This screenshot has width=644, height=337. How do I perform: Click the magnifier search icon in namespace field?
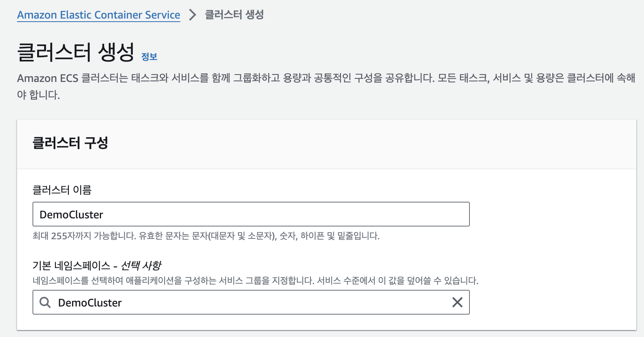[x=45, y=303]
